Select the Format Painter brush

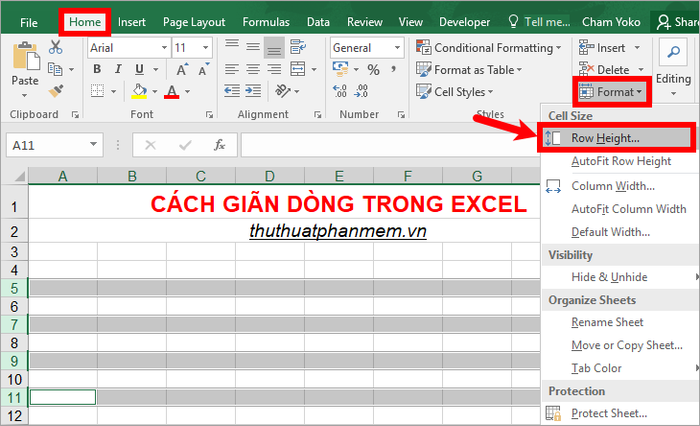point(56,91)
